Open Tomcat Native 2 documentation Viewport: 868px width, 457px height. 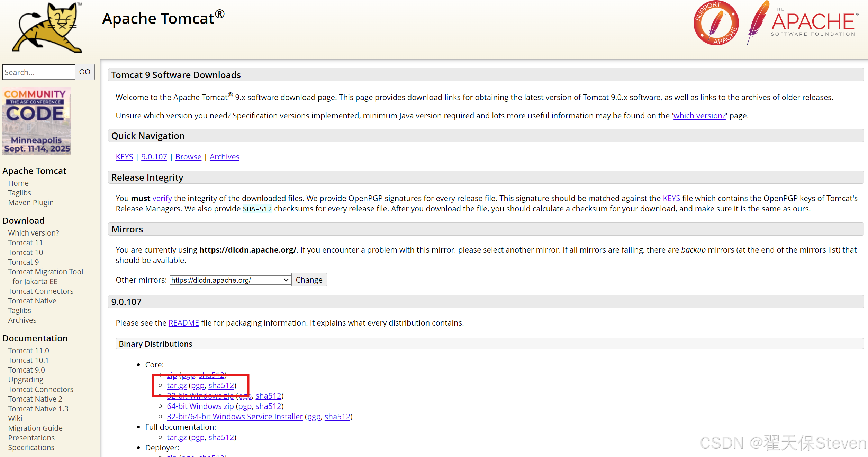35,399
